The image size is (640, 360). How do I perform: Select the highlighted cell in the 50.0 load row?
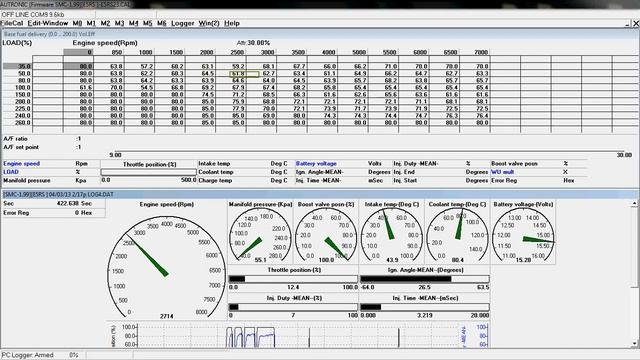[244, 74]
